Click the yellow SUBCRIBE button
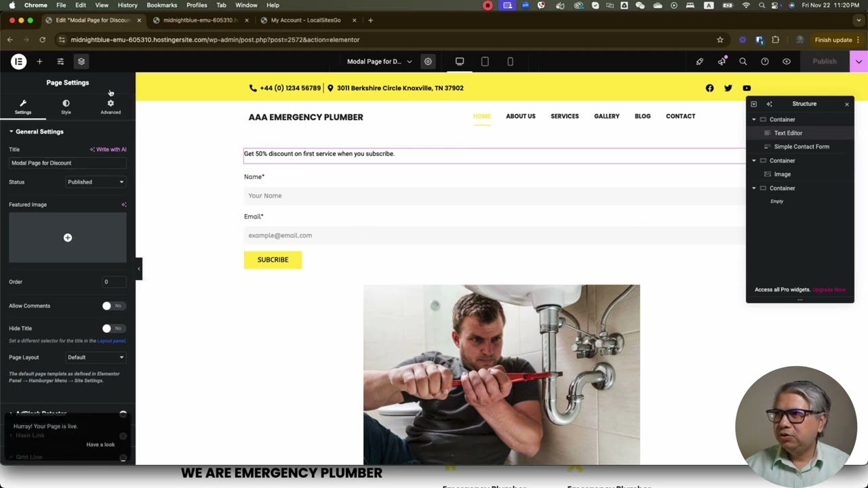The width and height of the screenshot is (868, 488). [273, 260]
